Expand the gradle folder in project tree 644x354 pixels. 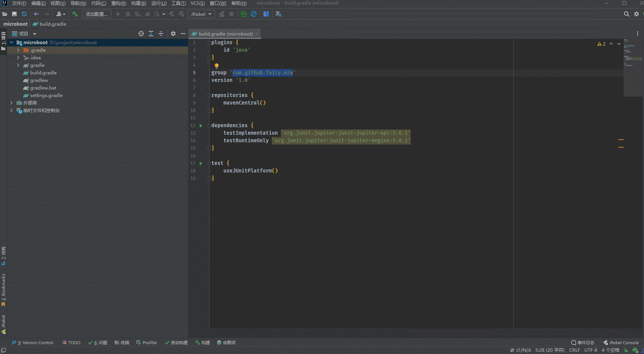coord(18,65)
